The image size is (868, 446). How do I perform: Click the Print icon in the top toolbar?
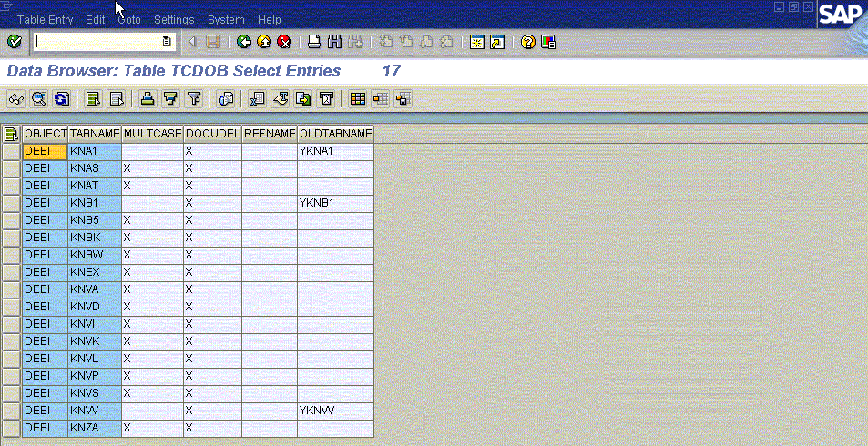(x=313, y=42)
